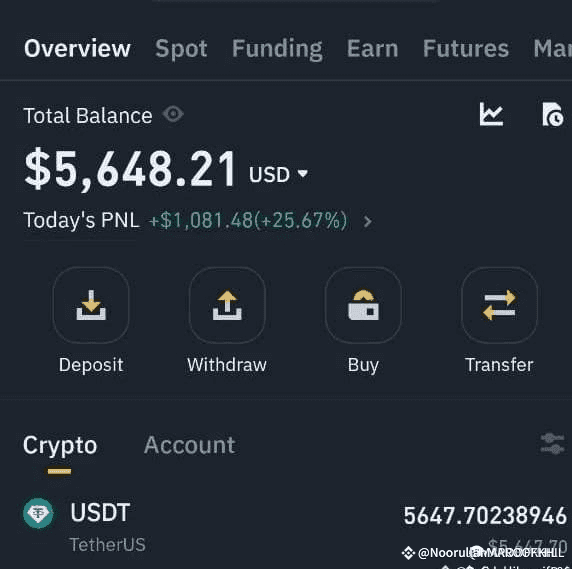Open the balance analysis chart icon

(x=491, y=114)
